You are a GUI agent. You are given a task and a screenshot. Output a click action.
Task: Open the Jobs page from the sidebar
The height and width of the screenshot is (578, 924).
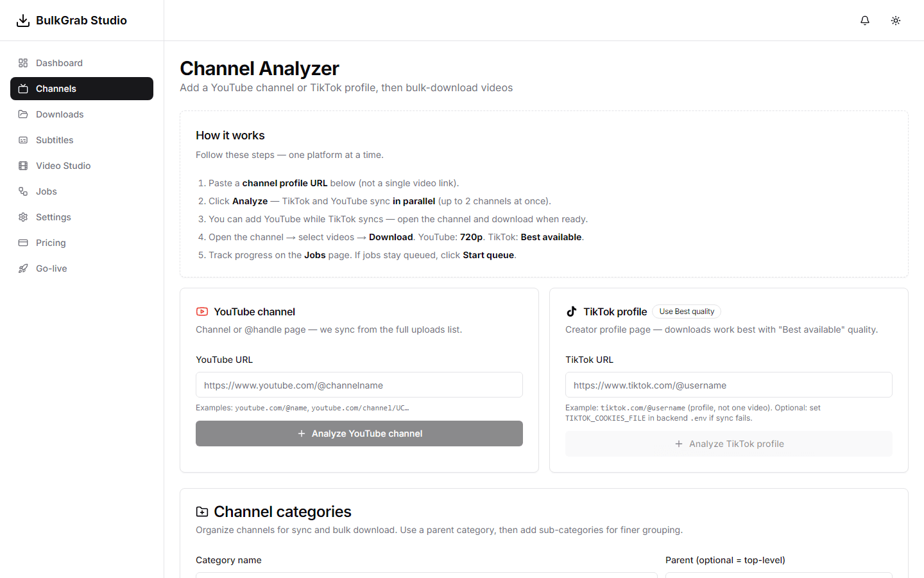pyautogui.click(x=81, y=191)
